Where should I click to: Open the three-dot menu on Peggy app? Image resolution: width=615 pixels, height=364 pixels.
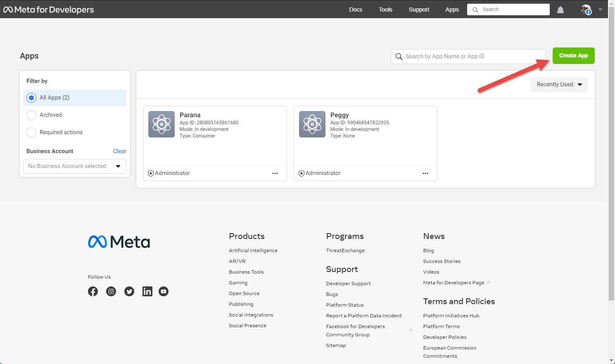click(425, 173)
